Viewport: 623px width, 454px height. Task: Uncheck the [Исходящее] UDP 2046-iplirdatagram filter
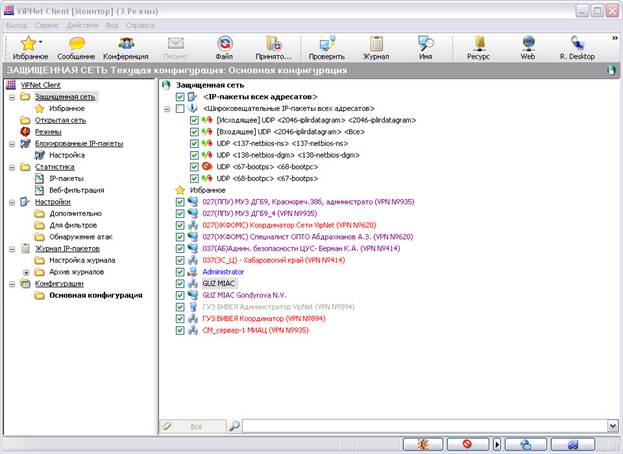(x=194, y=120)
